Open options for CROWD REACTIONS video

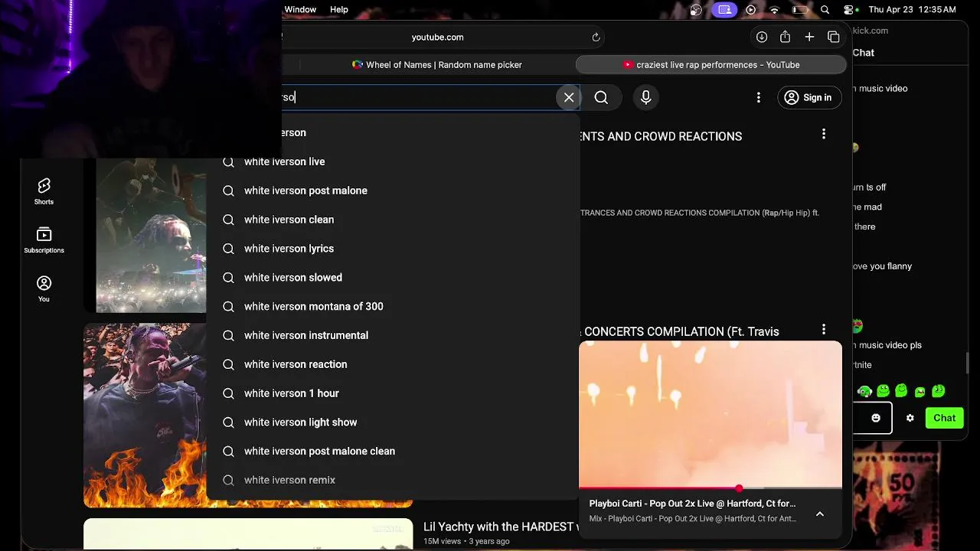click(824, 134)
